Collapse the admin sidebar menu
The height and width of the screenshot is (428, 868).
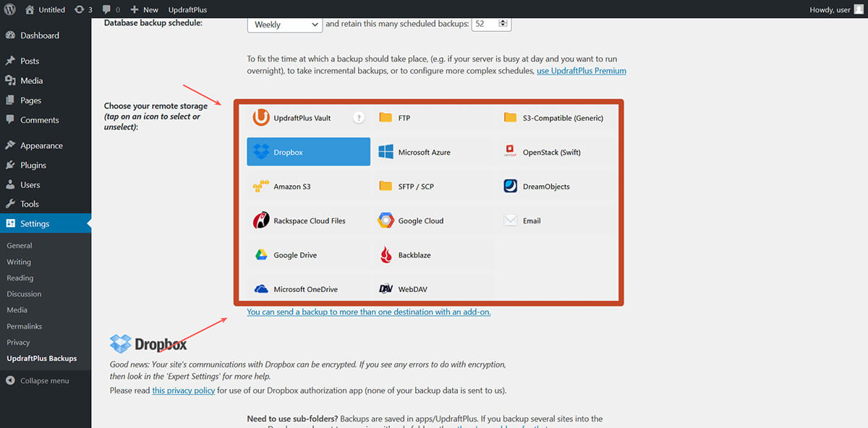(x=38, y=380)
